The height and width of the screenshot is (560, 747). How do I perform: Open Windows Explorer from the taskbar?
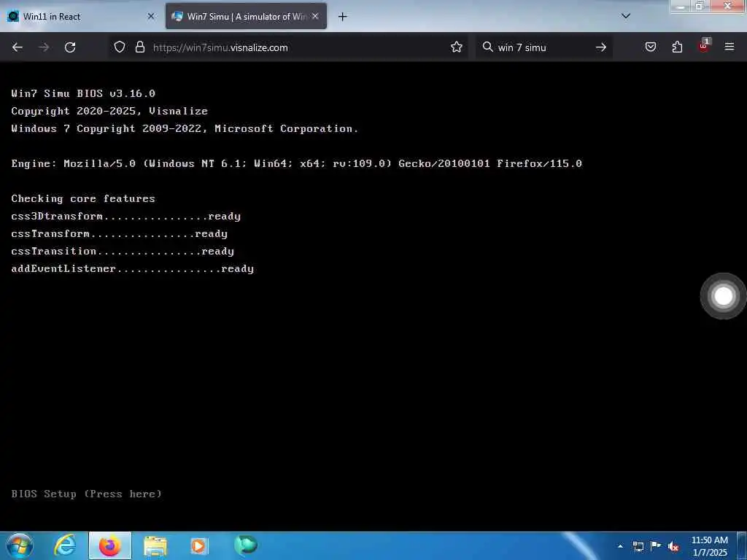[x=155, y=546]
